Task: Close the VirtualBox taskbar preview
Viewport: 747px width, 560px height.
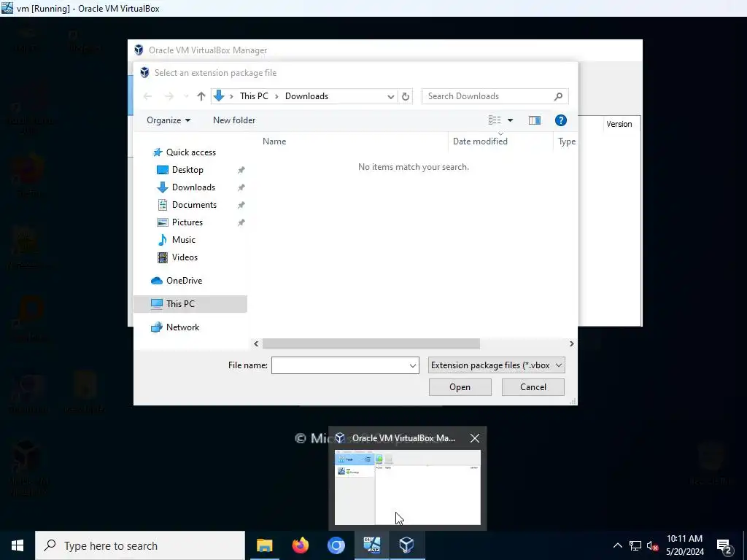Action: tap(474, 438)
